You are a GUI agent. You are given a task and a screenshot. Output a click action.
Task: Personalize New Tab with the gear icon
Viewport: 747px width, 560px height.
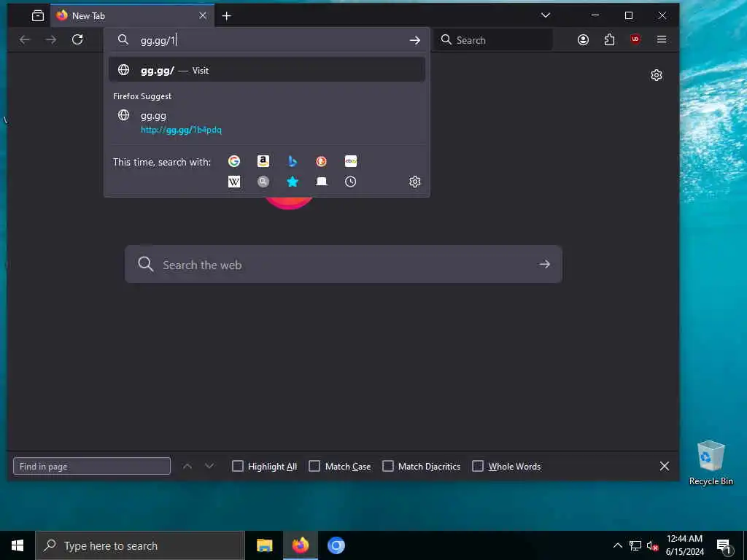pyautogui.click(x=657, y=75)
